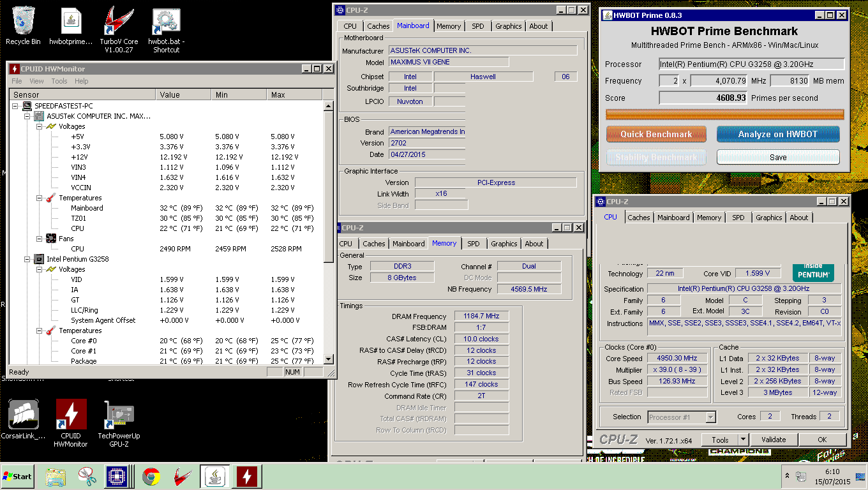Viewport: 868px width, 490px height.
Task: Click Quick Benchmark in HWBOT Prime
Action: (656, 134)
